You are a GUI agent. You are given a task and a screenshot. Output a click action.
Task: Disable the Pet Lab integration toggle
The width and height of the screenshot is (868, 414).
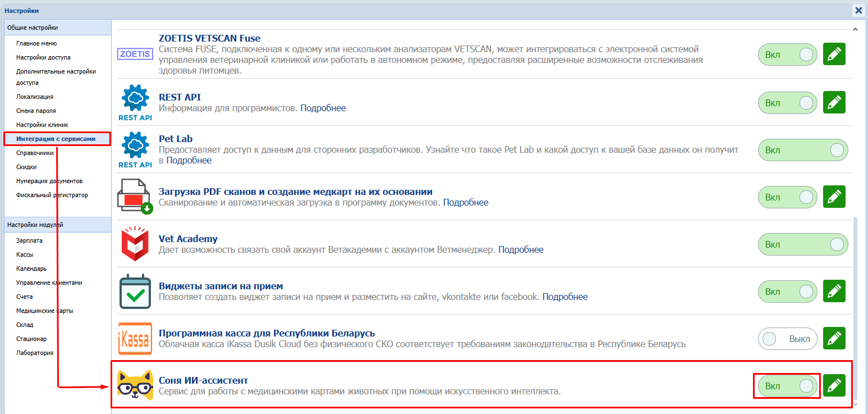802,150
